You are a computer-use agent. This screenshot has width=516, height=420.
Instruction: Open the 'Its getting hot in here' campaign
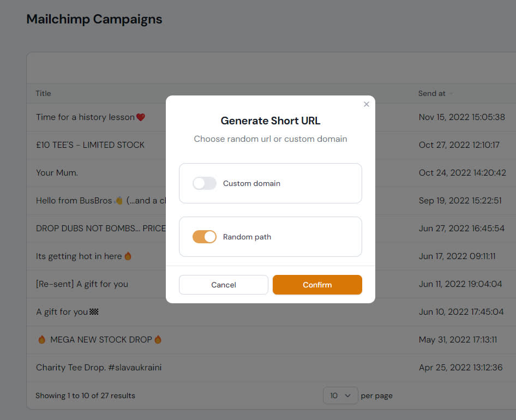tap(79, 256)
